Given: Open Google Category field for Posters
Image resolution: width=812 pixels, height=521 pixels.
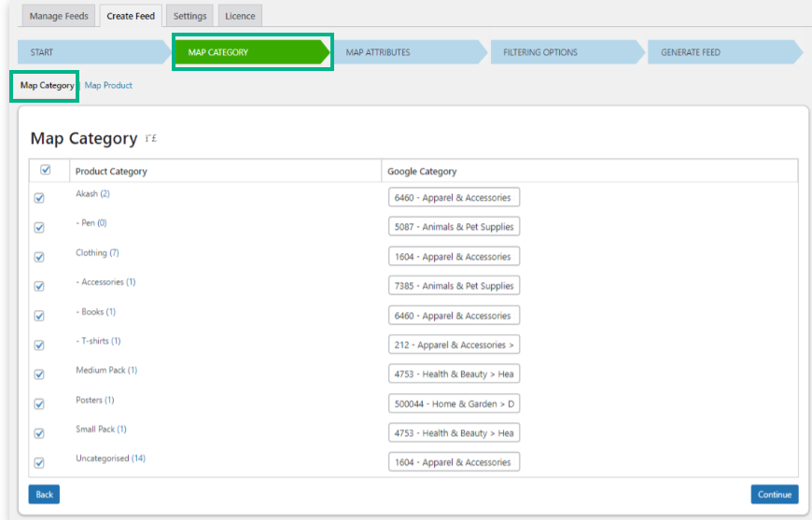Looking at the screenshot, I should click(455, 403).
